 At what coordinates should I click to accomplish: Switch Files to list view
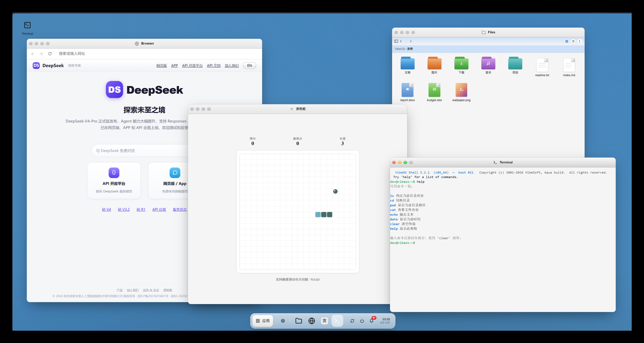click(x=573, y=41)
